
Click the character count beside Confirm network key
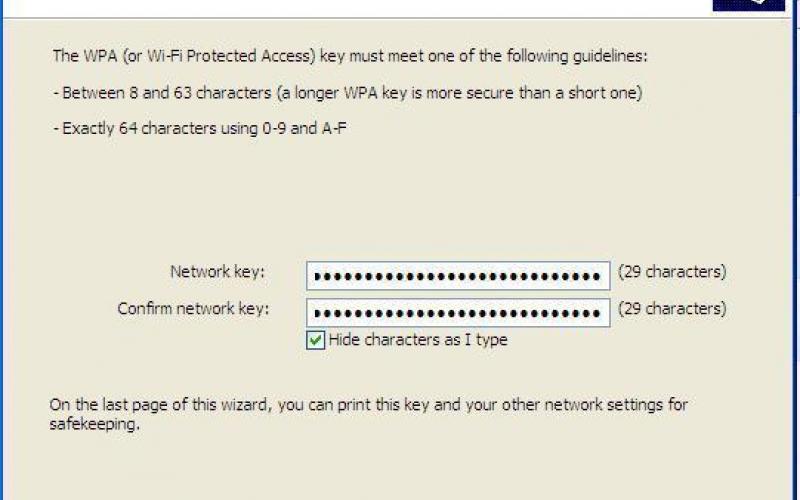672,308
